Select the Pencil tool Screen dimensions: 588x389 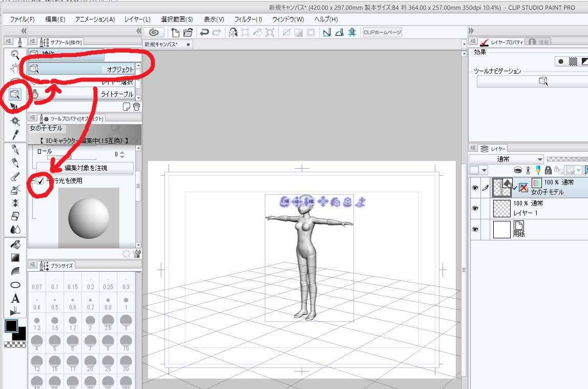(x=15, y=163)
